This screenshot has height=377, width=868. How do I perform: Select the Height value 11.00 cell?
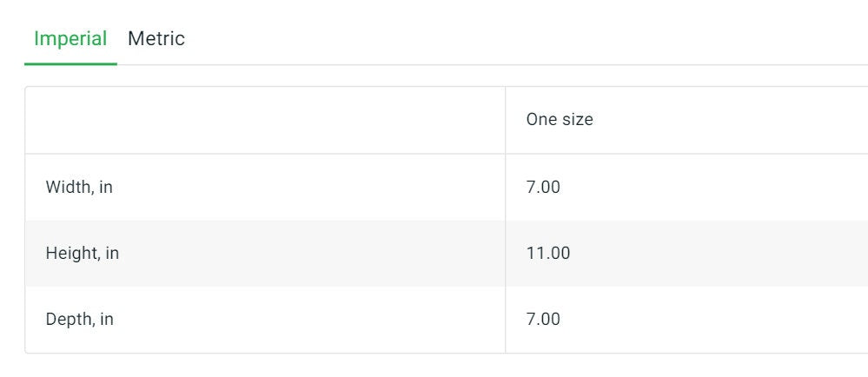[x=686, y=254]
